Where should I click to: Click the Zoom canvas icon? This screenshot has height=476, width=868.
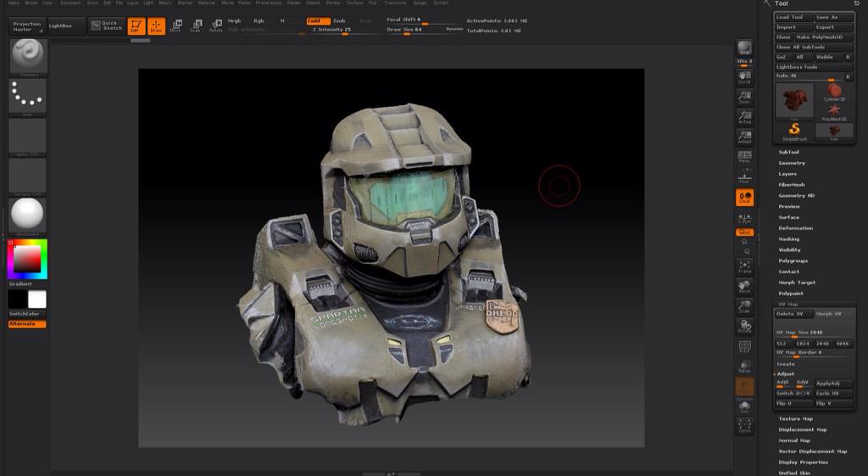tap(744, 97)
